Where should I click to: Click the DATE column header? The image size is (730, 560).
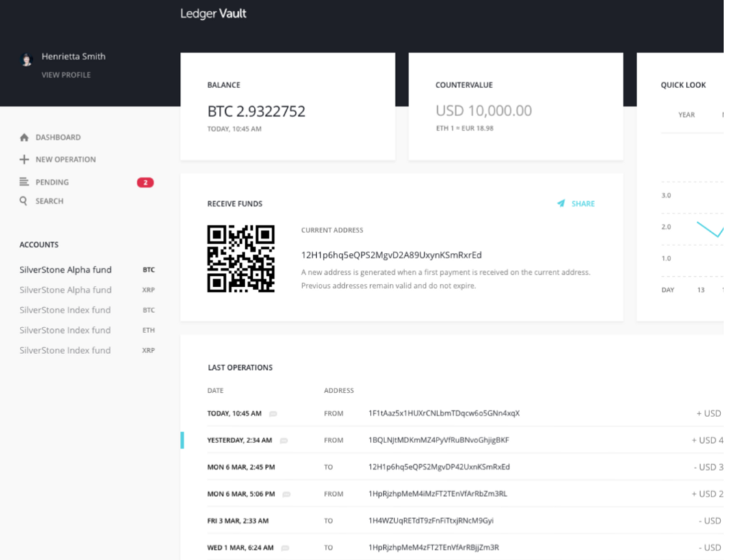point(215,390)
